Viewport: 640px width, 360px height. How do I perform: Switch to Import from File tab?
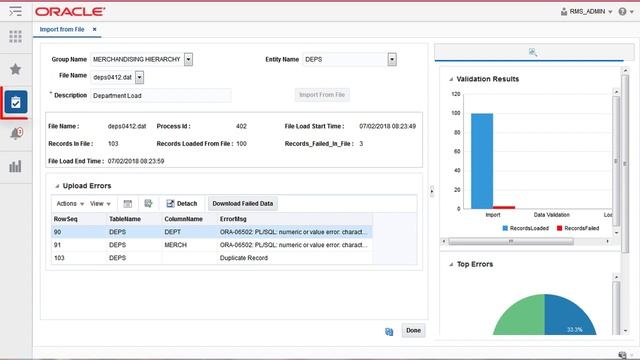[x=62, y=29]
